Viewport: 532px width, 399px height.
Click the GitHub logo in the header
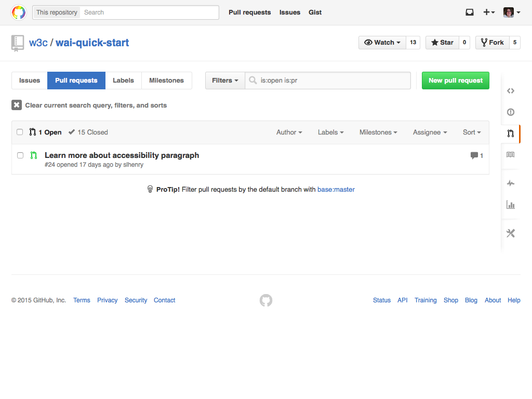click(x=19, y=12)
